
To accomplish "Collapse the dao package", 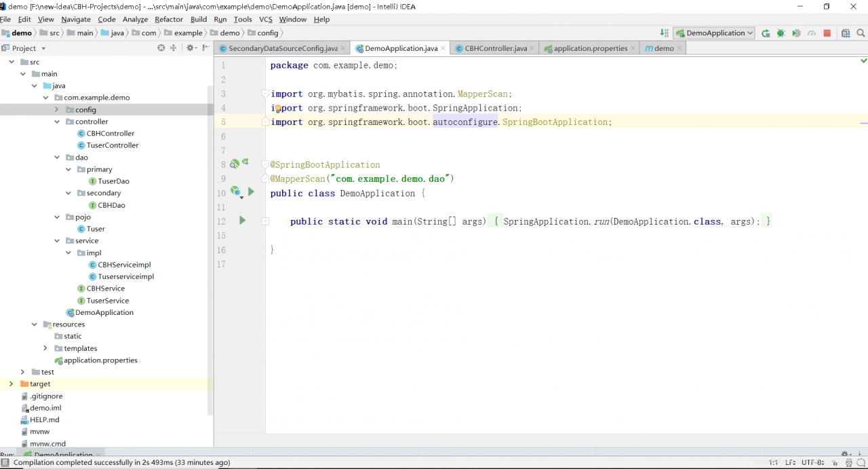I will click(x=57, y=157).
